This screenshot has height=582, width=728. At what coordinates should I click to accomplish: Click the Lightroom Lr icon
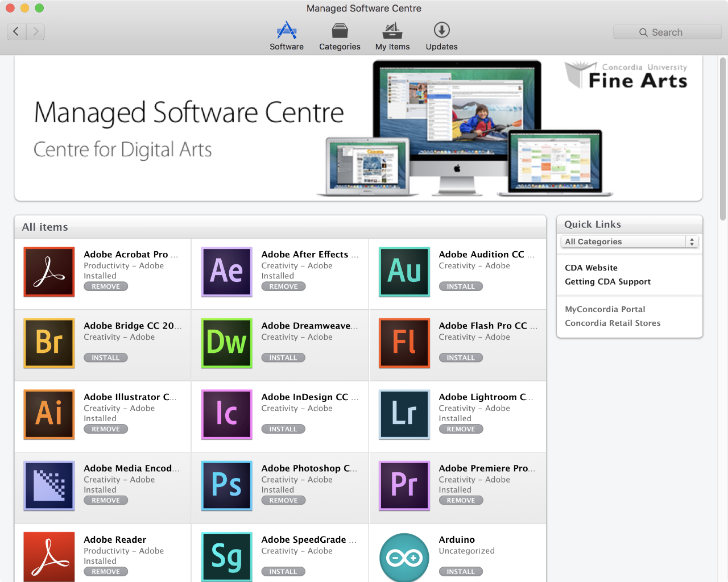point(404,414)
